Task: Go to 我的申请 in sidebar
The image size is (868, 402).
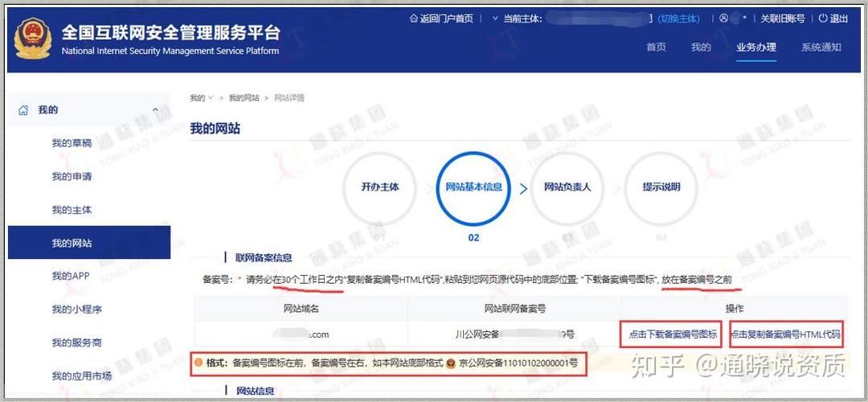Action: pyautogui.click(x=72, y=177)
